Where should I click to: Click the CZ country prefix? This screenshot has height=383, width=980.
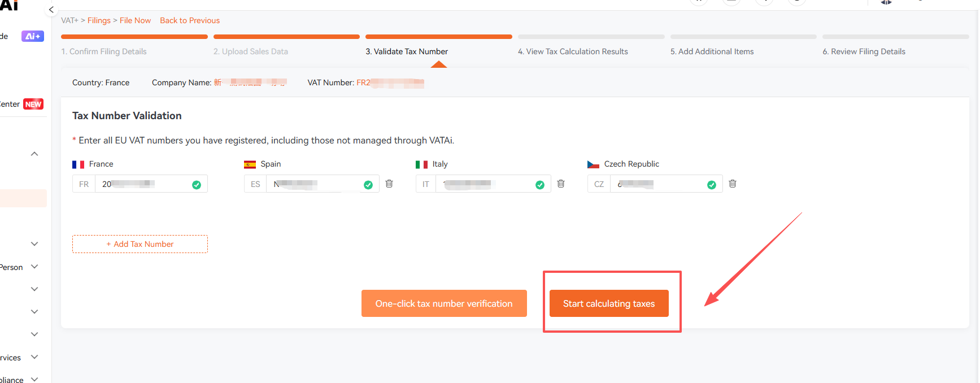coord(599,184)
